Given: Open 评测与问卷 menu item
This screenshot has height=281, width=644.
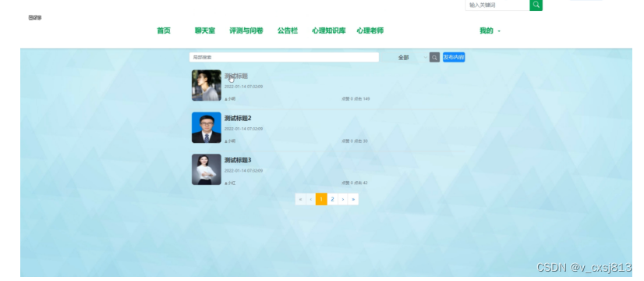Looking at the screenshot, I should (246, 30).
